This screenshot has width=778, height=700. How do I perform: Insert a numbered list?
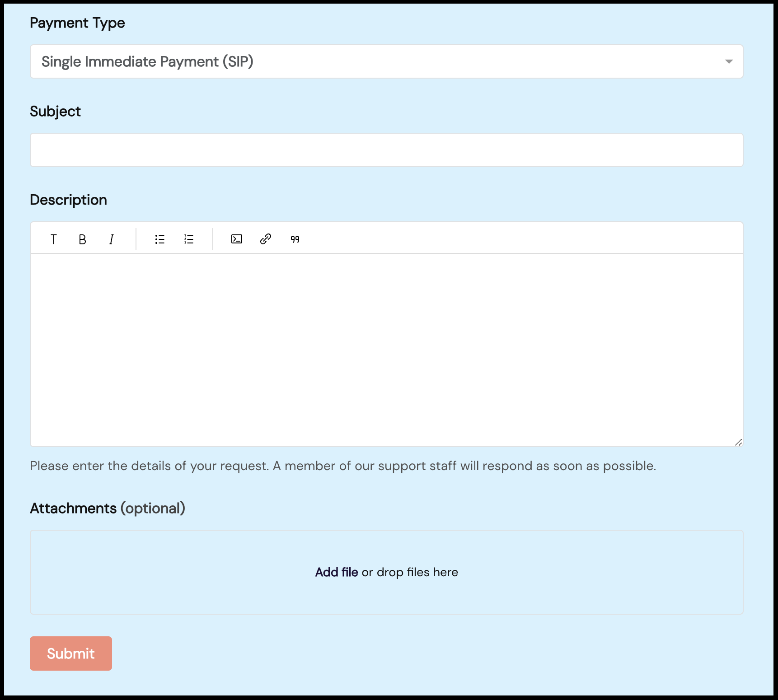[x=189, y=239]
